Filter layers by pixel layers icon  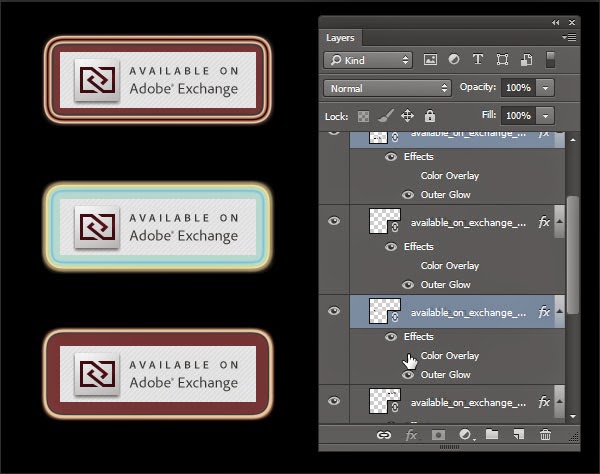430,59
